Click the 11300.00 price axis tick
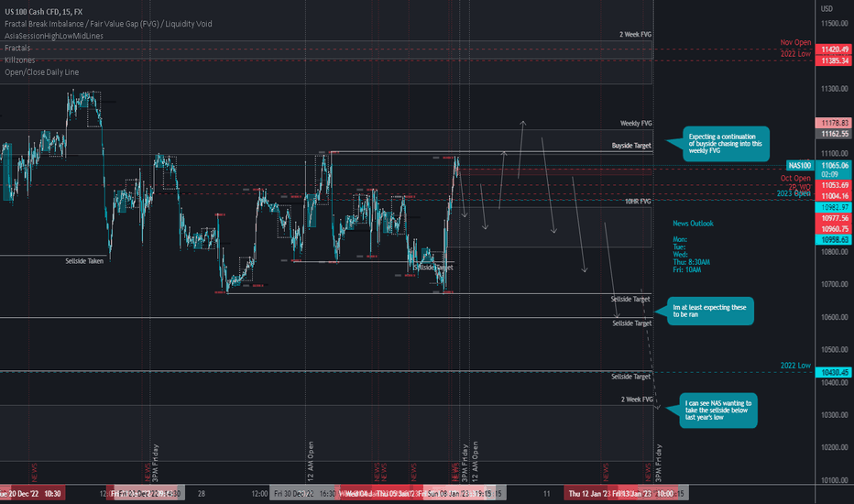Viewport: 854px width, 504px height. 835,88
